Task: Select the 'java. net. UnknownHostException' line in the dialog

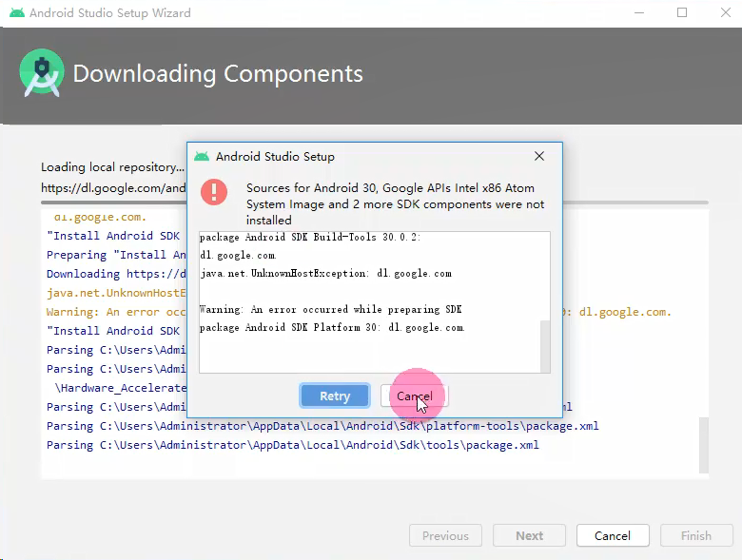Action: tap(326, 274)
